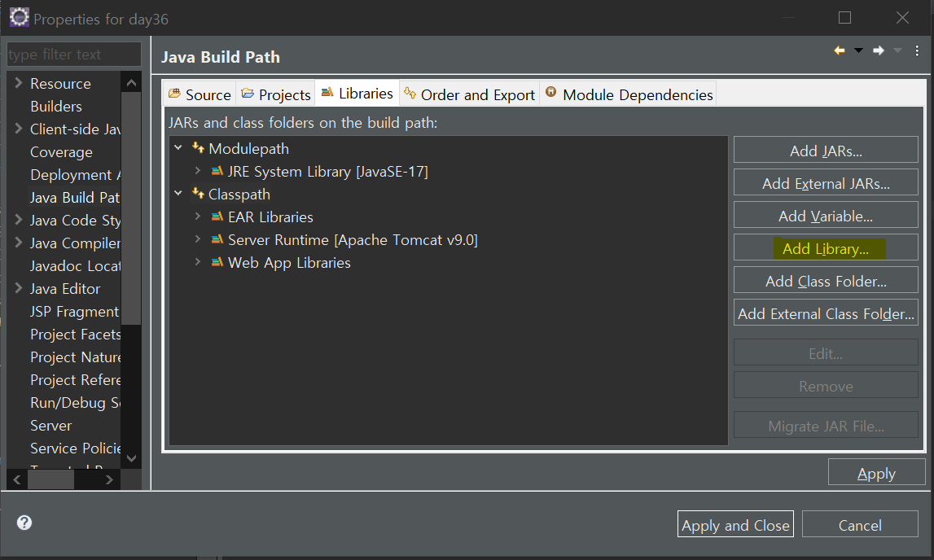Open the Order and Export tab
The image size is (934, 560).
click(469, 94)
